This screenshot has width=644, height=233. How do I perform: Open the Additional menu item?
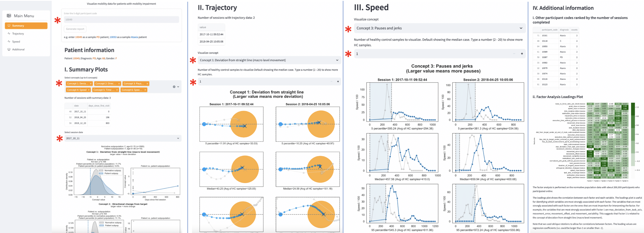pos(18,49)
